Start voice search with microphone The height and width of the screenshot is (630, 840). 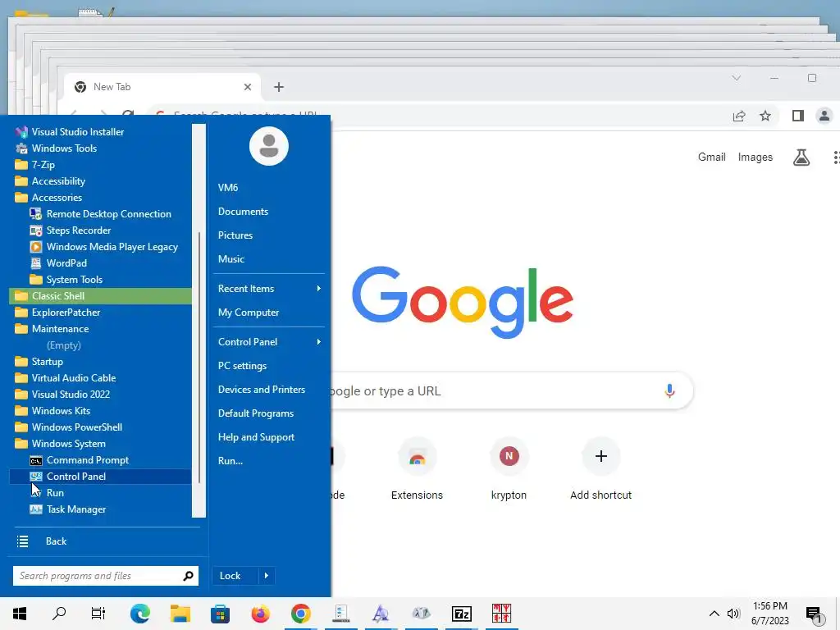coord(669,391)
